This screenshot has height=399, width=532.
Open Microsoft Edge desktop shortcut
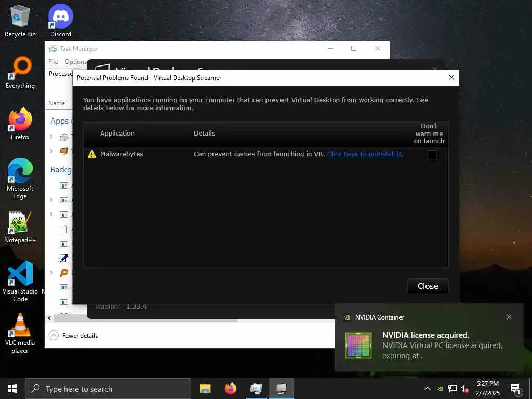click(x=20, y=179)
